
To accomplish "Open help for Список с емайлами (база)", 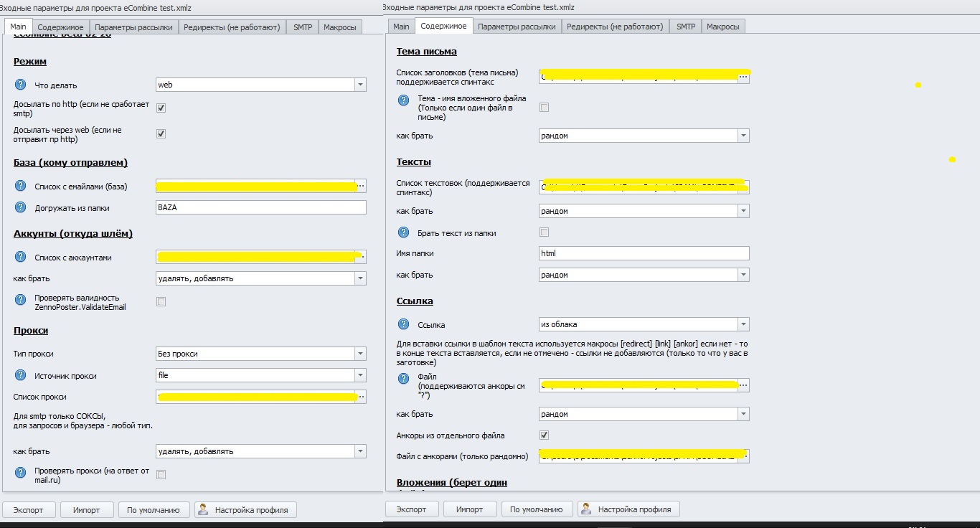I will (x=20, y=187).
